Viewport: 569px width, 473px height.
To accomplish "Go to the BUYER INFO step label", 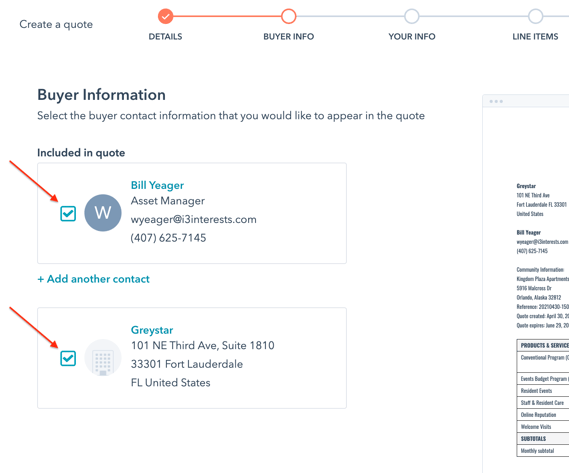I will pyautogui.click(x=288, y=37).
